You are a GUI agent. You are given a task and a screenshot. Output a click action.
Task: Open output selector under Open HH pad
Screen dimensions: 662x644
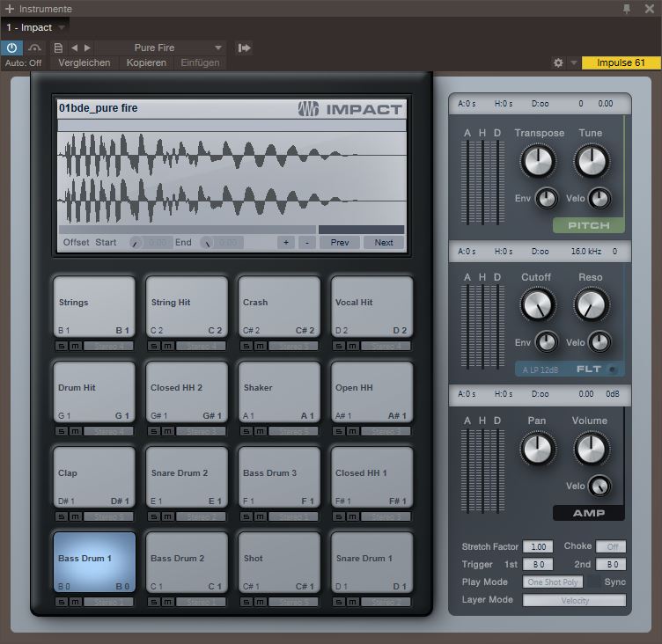tap(386, 431)
